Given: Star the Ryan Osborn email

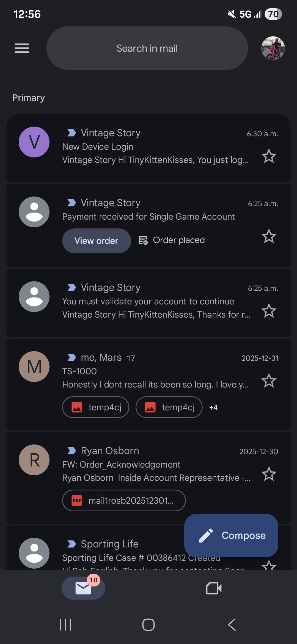Looking at the screenshot, I should pos(269,474).
